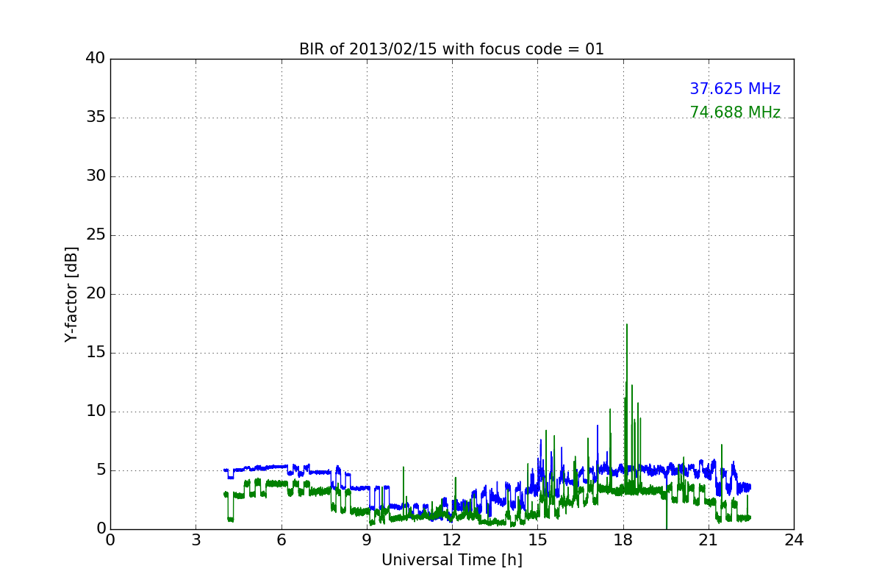Click the y-axis tick label "30"
The width and height of the screenshot is (882, 588).
(96, 176)
